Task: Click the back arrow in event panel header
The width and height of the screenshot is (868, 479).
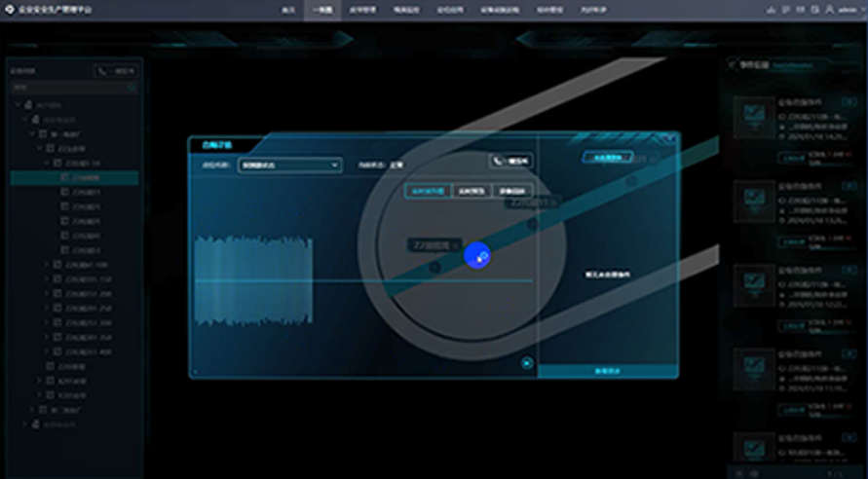Action: tap(733, 65)
